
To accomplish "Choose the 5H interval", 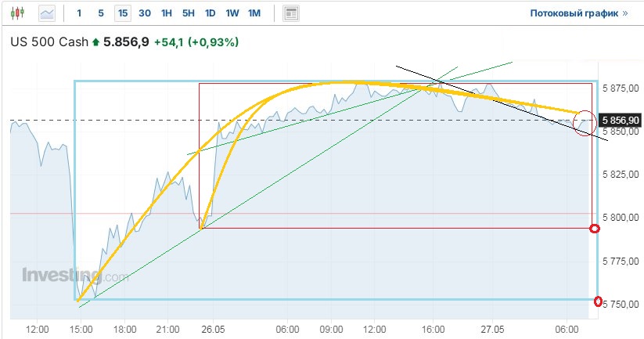I will [189, 13].
